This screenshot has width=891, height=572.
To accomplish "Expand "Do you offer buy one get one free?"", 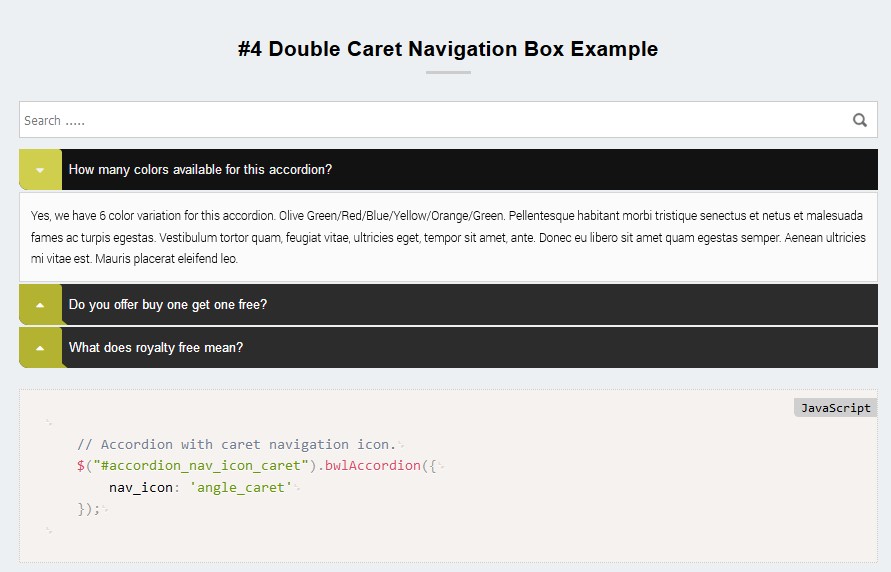I will (168, 305).
